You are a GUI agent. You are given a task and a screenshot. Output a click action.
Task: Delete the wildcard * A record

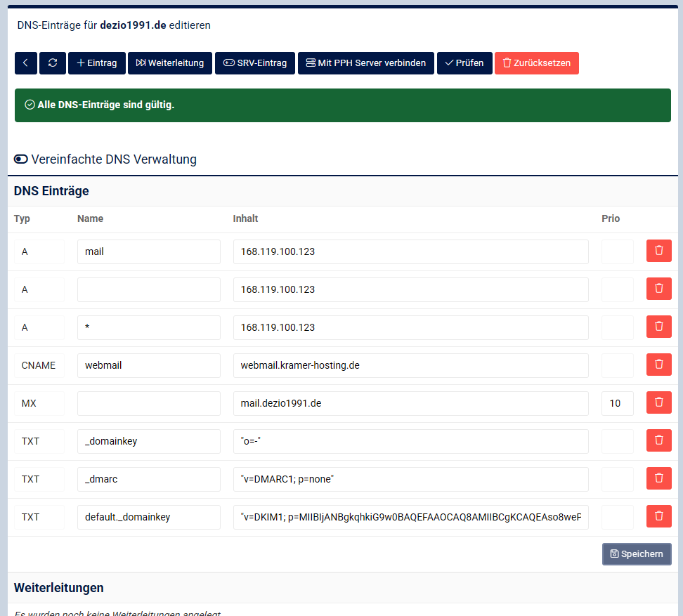point(658,327)
